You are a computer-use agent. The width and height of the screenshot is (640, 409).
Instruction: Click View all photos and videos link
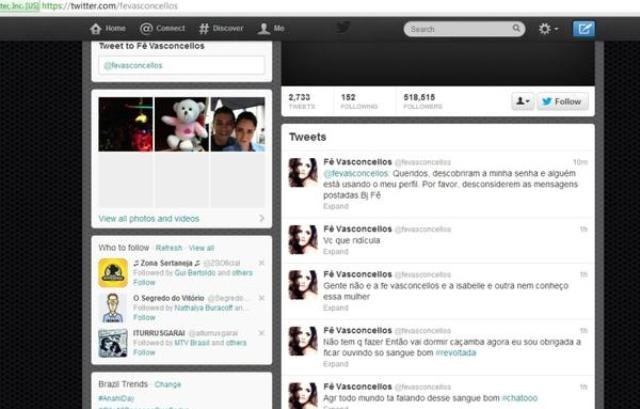(149, 219)
